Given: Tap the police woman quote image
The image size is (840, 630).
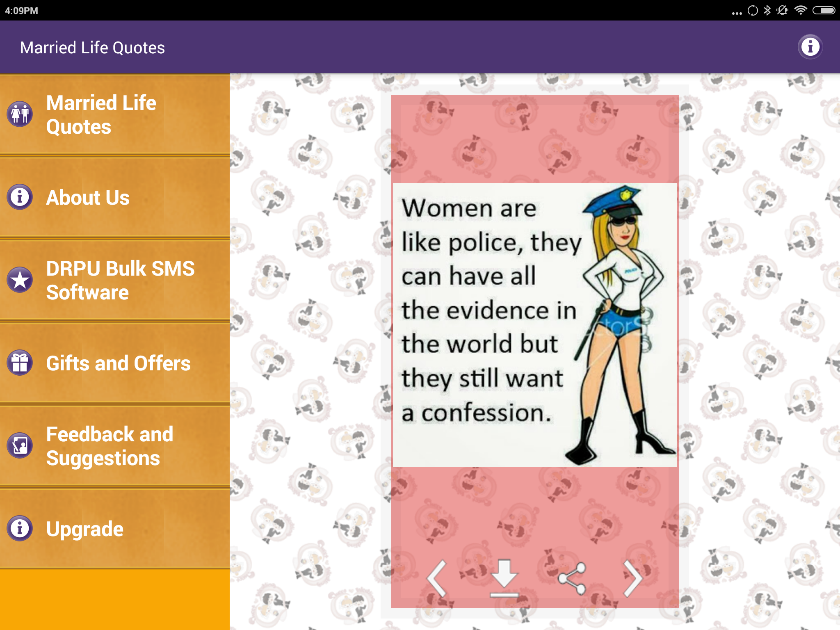Looking at the screenshot, I should point(534,324).
